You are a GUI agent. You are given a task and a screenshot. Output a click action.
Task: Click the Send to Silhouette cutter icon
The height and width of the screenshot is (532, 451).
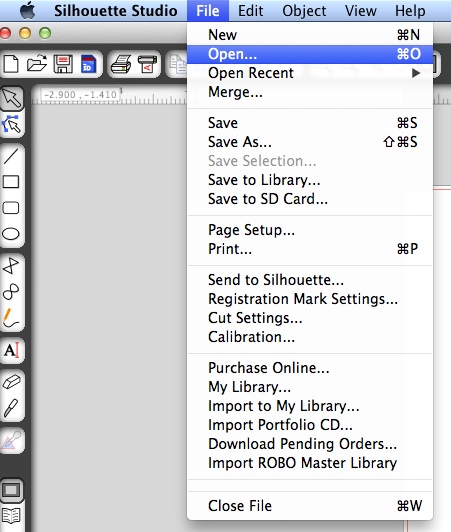click(x=147, y=64)
